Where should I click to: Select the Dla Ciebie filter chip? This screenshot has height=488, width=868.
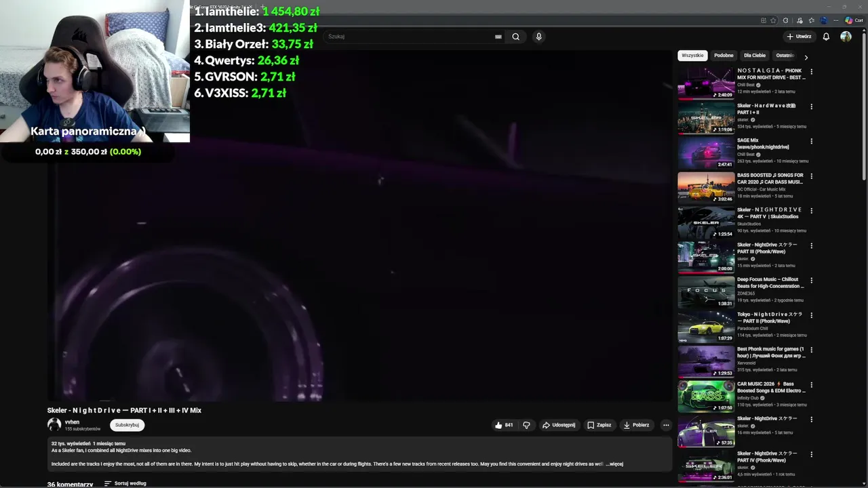tap(755, 56)
